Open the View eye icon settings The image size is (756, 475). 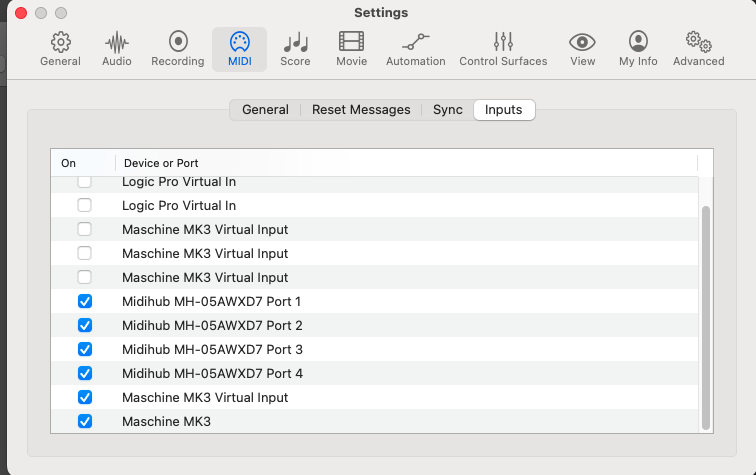click(x=582, y=48)
